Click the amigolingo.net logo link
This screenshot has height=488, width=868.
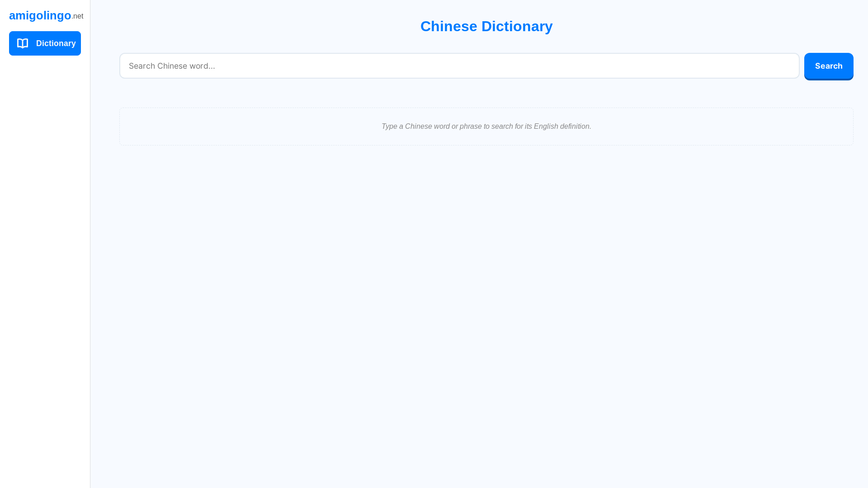click(x=46, y=16)
